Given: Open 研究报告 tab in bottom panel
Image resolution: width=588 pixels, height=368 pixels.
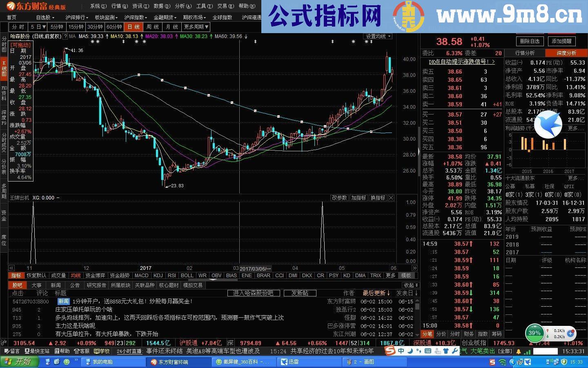Looking at the screenshot, I should [x=96, y=285].
